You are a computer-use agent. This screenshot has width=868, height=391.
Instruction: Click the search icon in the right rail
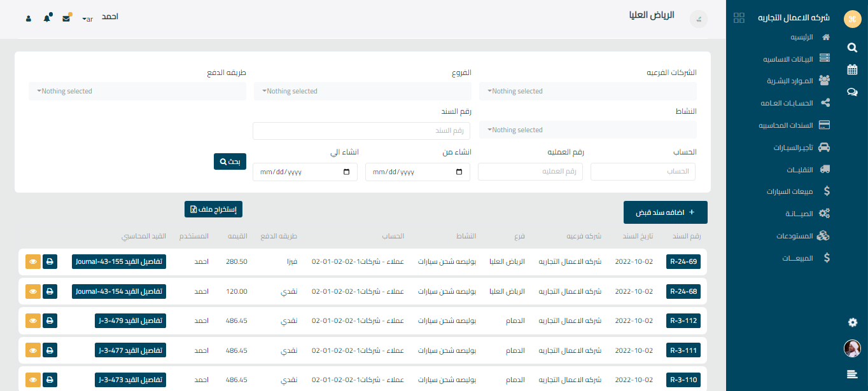(x=852, y=47)
